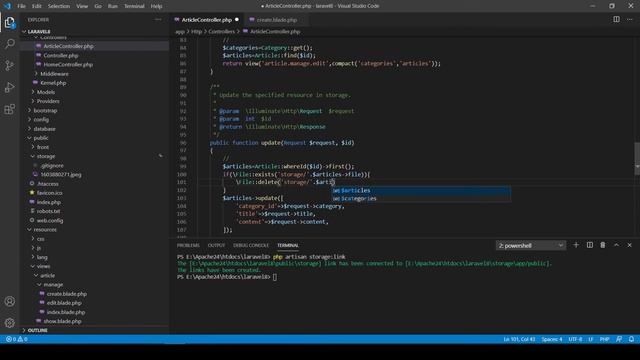Click in the terminal prompt input area

tap(275, 277)
